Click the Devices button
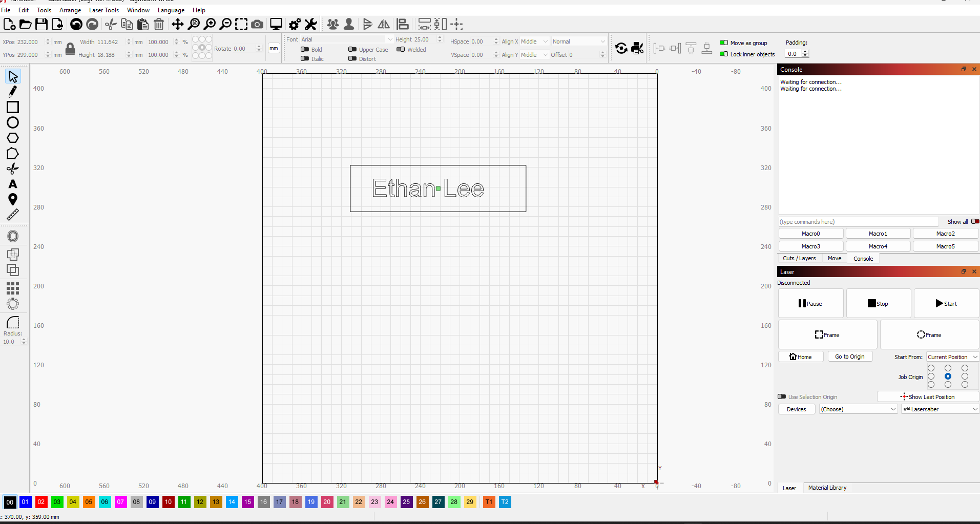Image resolution: width=980 pixels, height=524 pixels. point(796,409)
